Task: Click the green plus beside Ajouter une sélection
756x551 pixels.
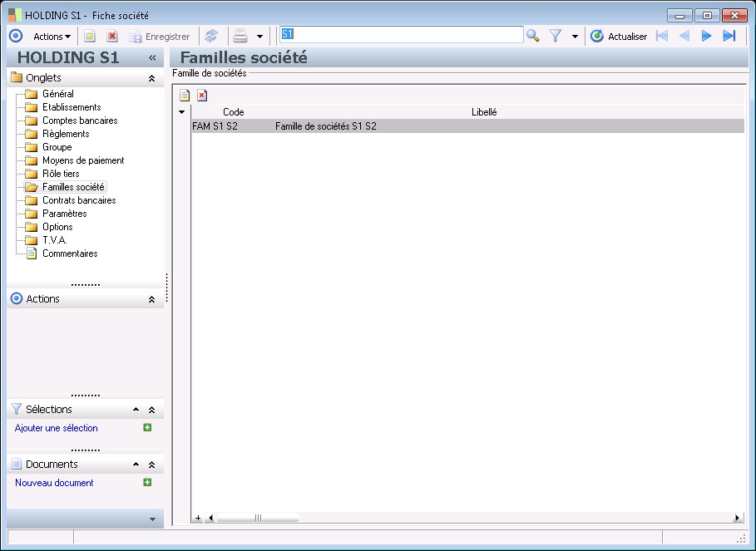Action: tap(147, 427)
